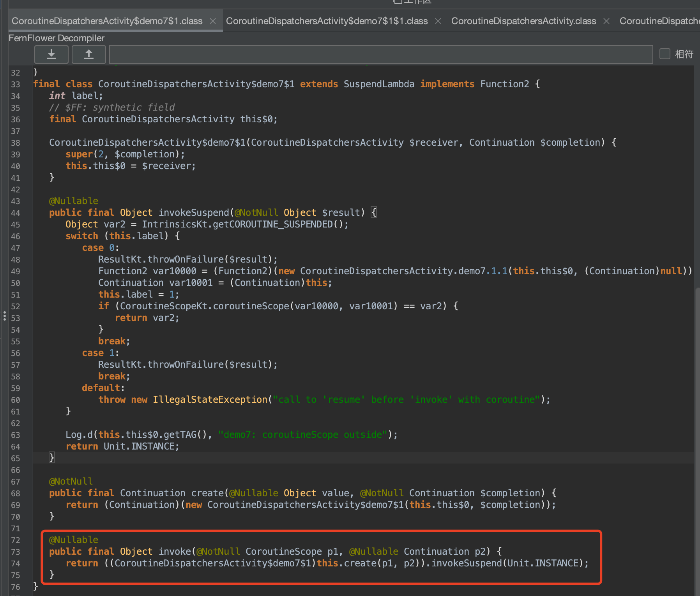Close the CoroutineDispatchersActivity$demo7$1.class tab
700x596 pixels.
(213, 21)
